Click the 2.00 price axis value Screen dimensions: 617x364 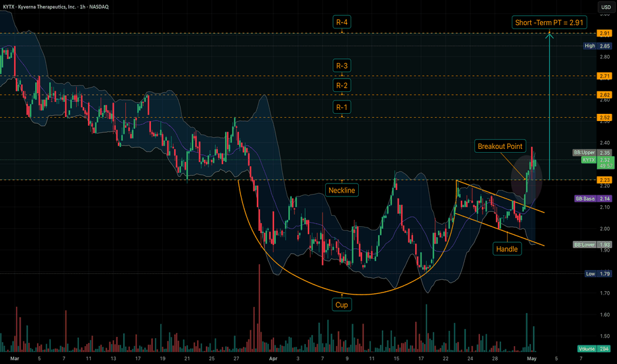click(x=605, y=228)
